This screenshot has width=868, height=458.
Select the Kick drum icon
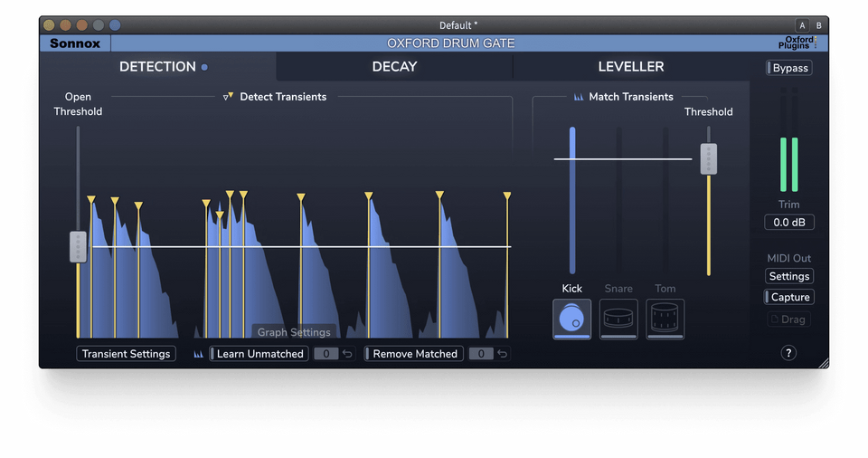571,319
